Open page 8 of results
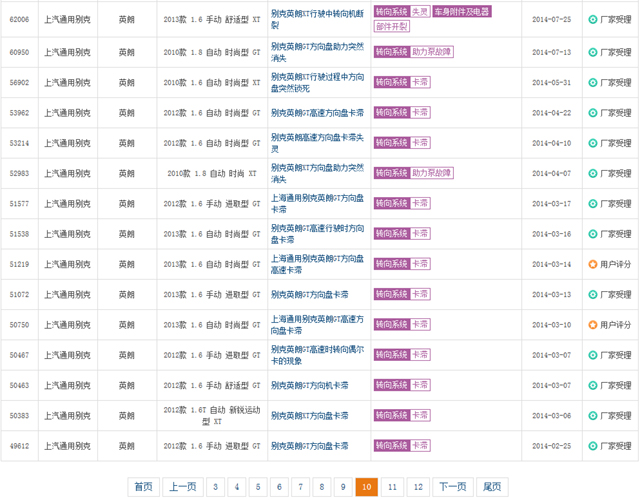 [x=322, y=487]
